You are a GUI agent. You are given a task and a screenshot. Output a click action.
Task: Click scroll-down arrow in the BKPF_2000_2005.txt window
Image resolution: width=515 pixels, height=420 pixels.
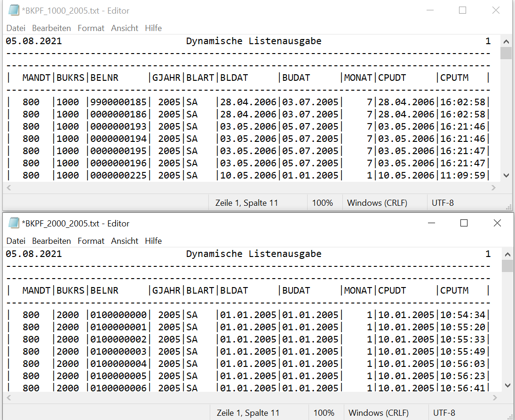(507, 385)
